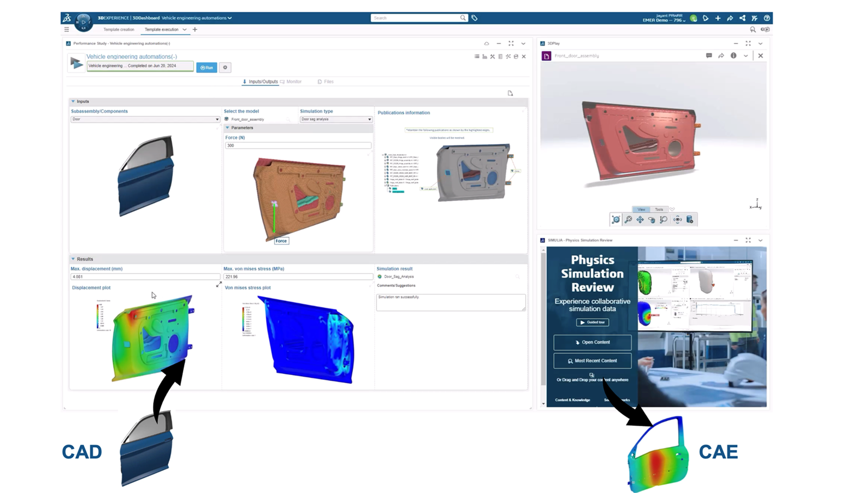Screen dimensions: 868x493
Task: Click the plus Add icon in the top bar
Action: click(x=718, y=18)
